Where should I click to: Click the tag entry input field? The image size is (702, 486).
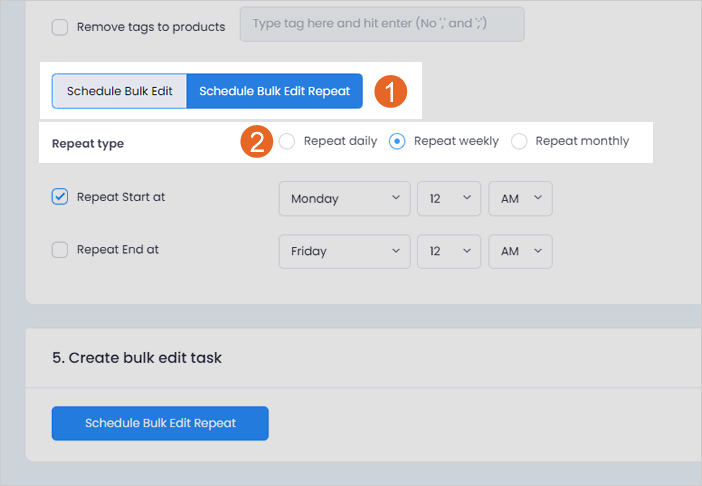pos(382,24)
